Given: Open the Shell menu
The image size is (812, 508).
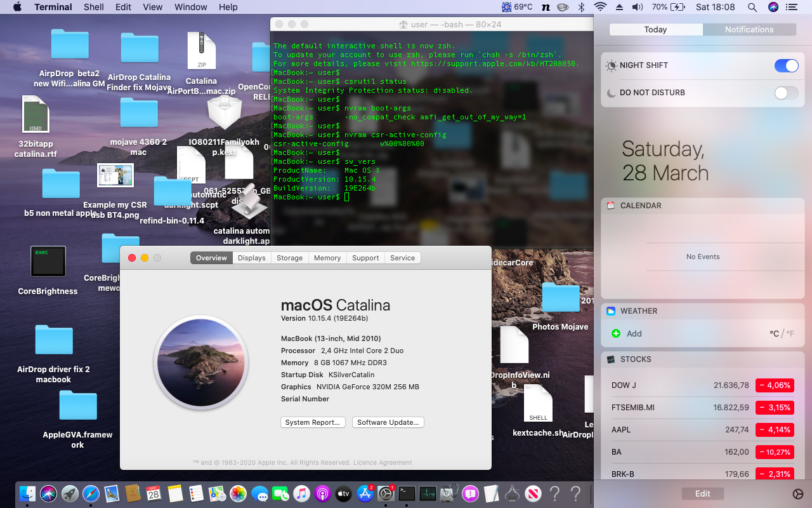Looking at the screenshot, I should point(94,7).
